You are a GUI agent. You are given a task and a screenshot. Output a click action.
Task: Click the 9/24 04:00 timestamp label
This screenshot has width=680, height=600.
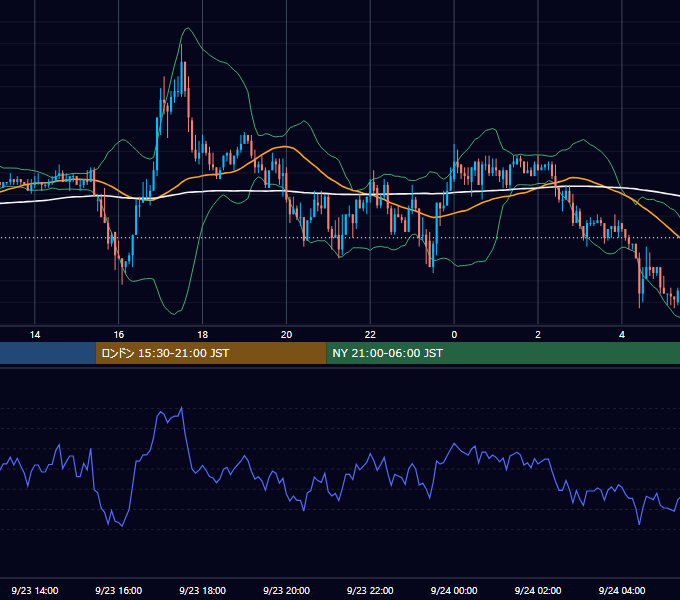point(622,590)
